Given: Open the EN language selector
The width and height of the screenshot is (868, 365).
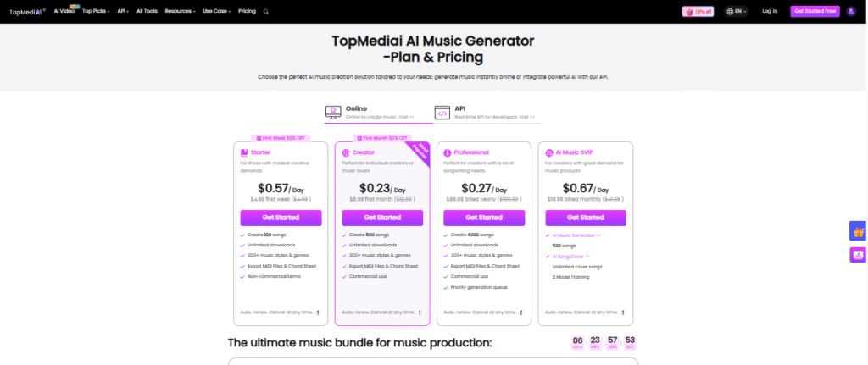Looking at the screenshot, I should point(737,12).
